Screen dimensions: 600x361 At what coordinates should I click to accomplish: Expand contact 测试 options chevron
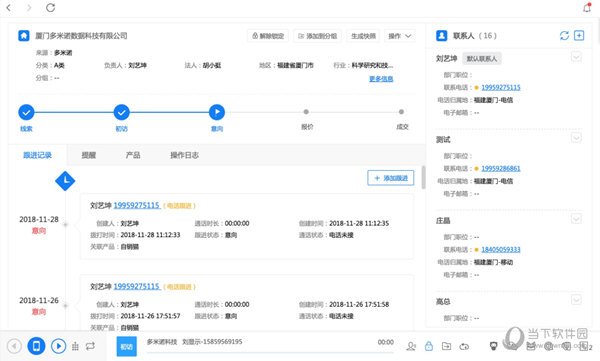click(576, 138)
